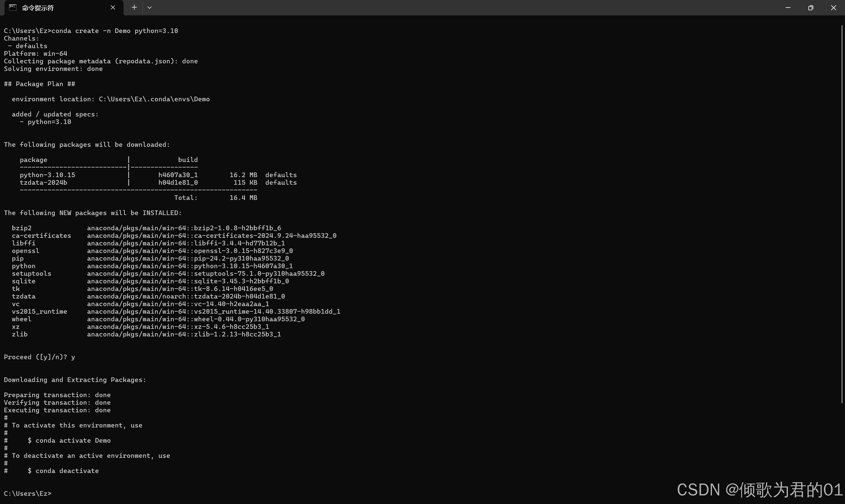Click the 'conda deactivate' command text
This screenshot has width=845, height=504.
point(67,471)
